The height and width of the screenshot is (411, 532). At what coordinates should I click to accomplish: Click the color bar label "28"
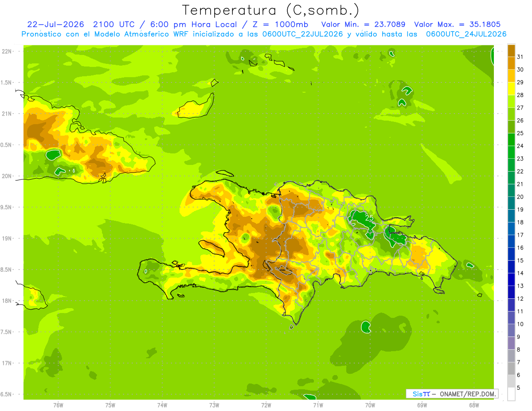520,95
